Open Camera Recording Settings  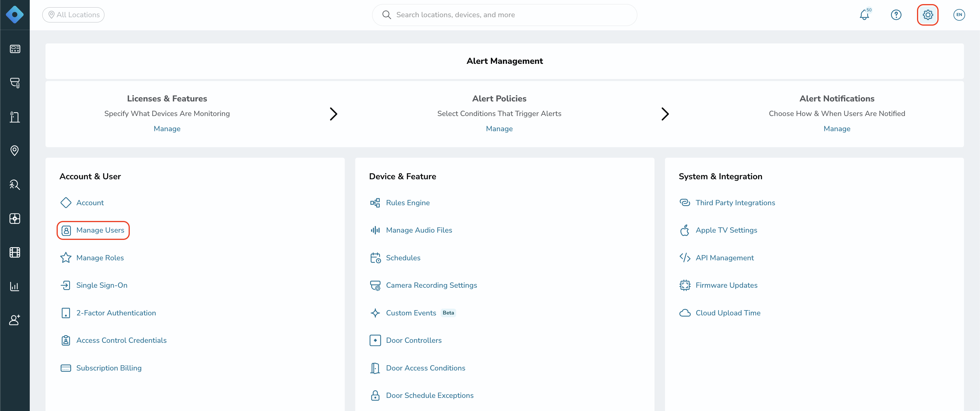[431, 285]
